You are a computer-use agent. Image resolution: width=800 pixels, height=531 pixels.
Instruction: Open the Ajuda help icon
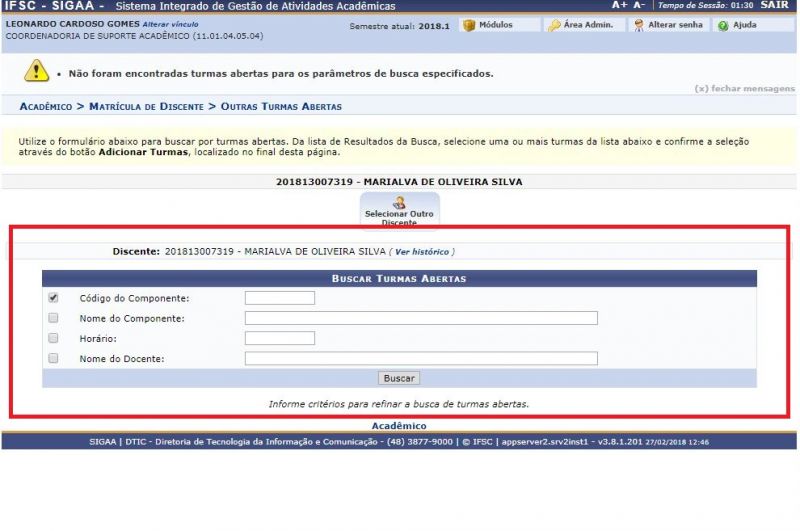click(x=723, y=25)
